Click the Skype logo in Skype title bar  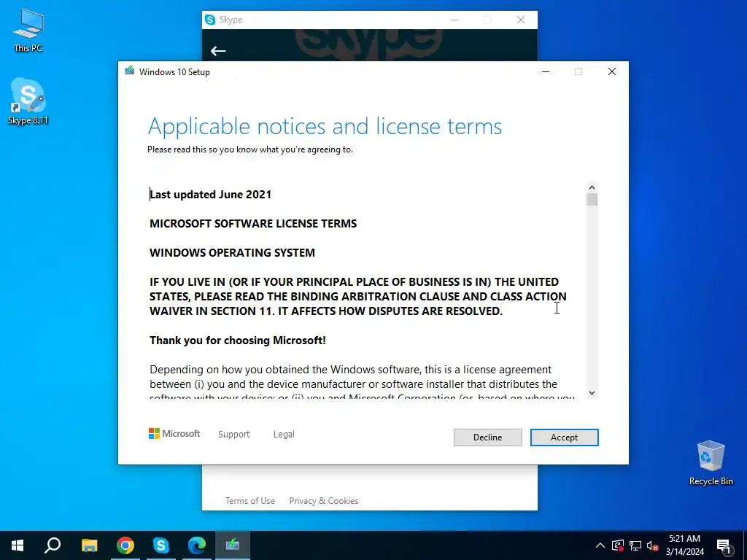(209, 20)
